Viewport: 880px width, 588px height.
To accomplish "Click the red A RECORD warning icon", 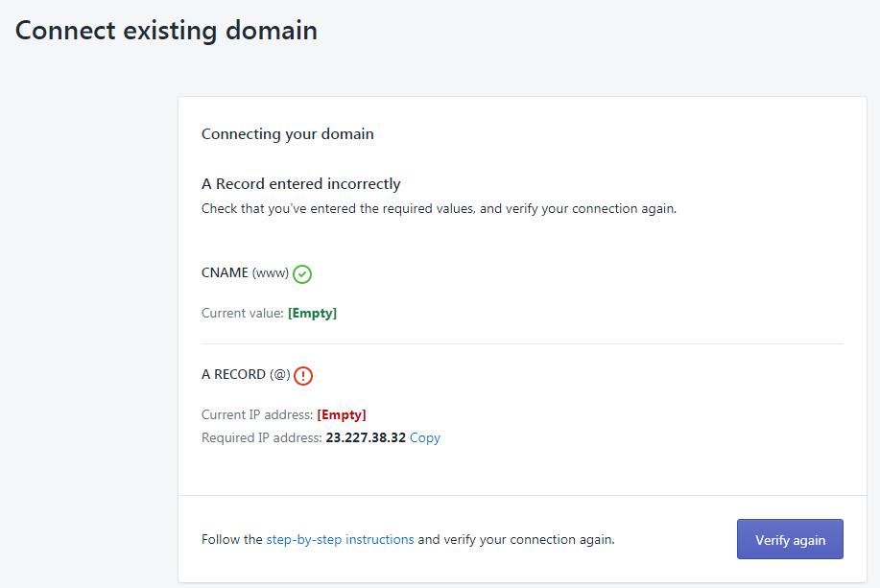I will pyautogui.click(x=303, y=376).
